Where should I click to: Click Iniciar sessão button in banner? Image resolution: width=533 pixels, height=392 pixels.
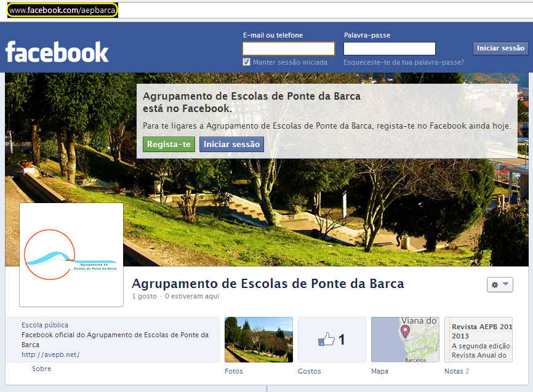(231, 144)
